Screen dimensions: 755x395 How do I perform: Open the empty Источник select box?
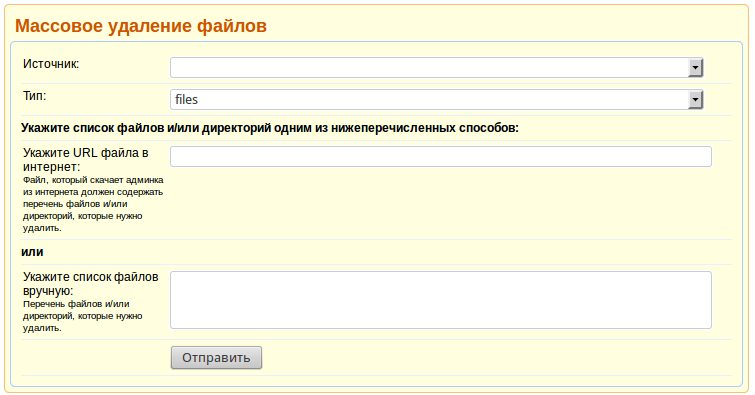point(437,68)
